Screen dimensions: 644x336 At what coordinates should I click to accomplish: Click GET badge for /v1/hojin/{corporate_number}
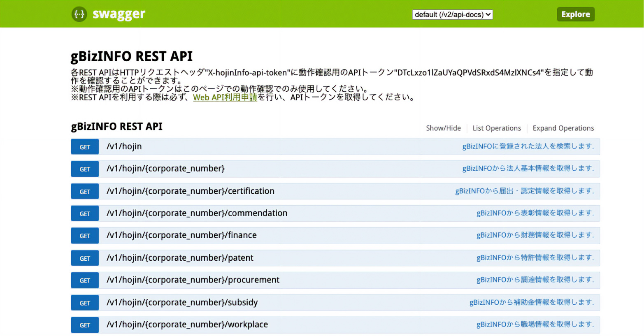[85, 169]
